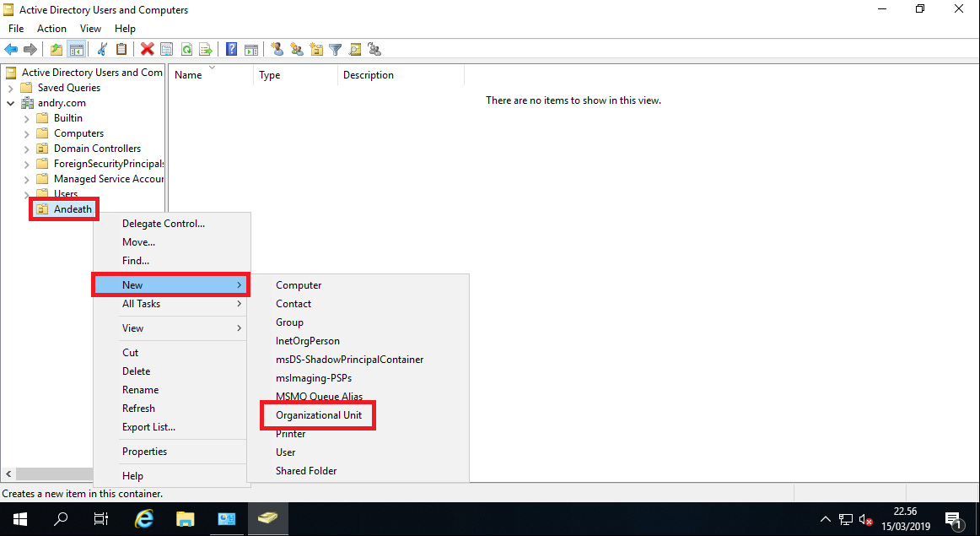
Task: Click the Find objects magnifier icon in the toolbar
Action: (x=355, y=50)
